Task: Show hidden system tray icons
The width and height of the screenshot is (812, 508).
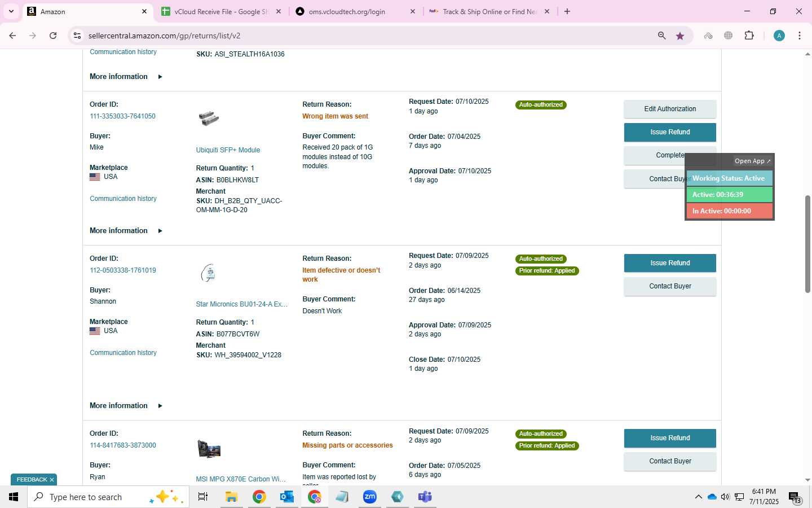Action: coord(698,497)
